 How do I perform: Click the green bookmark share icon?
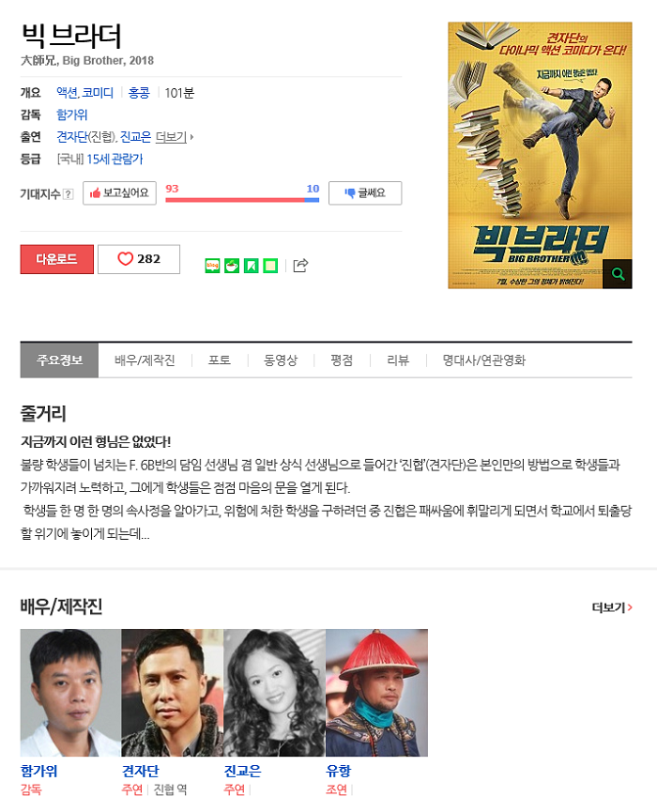[x=252, y=266]
